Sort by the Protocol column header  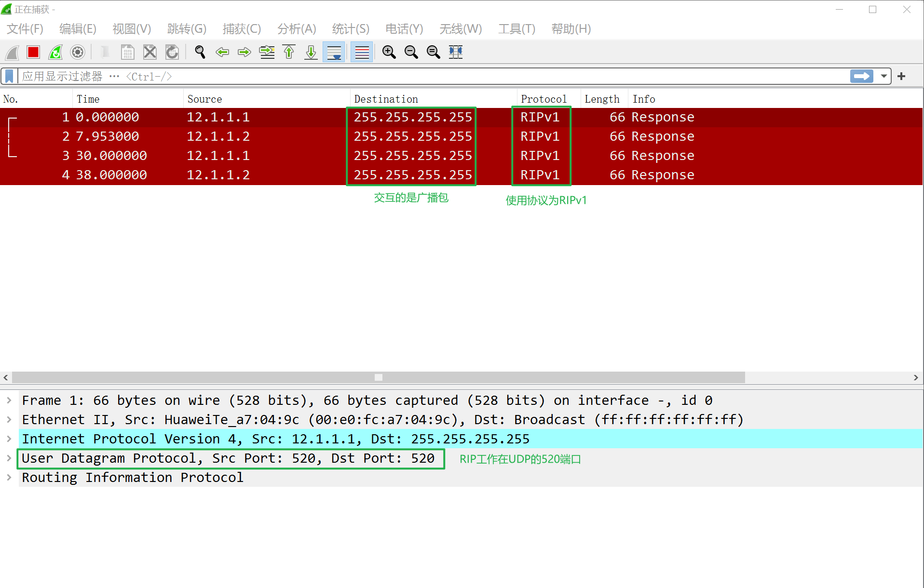click(548, 99)
